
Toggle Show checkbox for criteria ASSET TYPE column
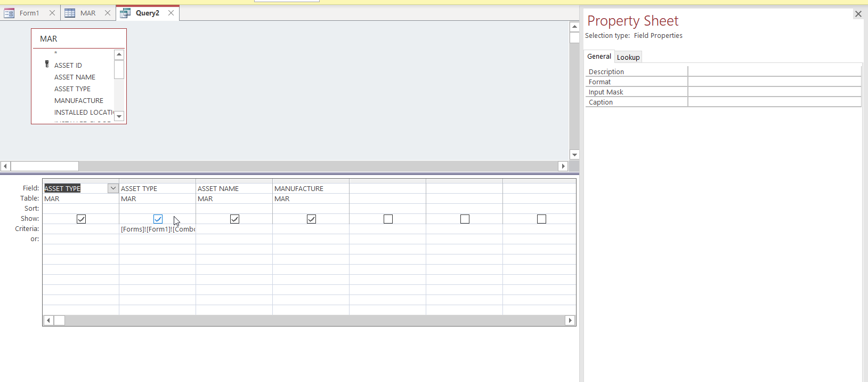pos(158,219)
